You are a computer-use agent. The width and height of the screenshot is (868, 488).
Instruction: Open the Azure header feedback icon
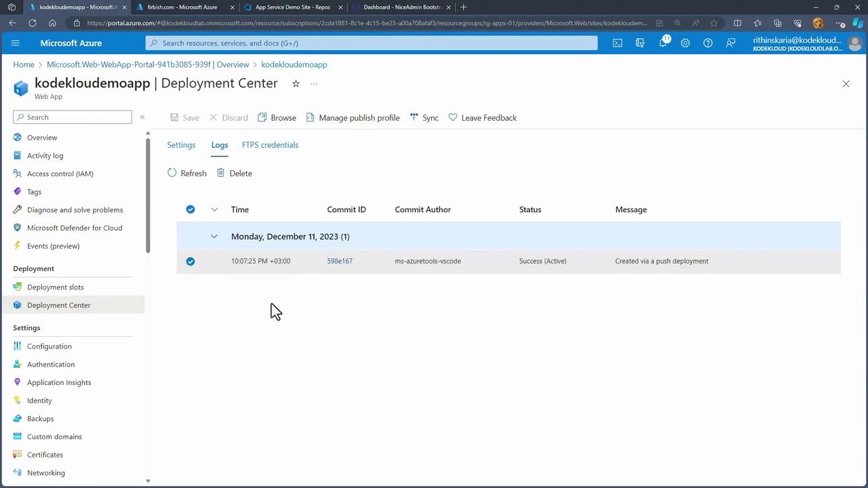[x=730, y=43]
